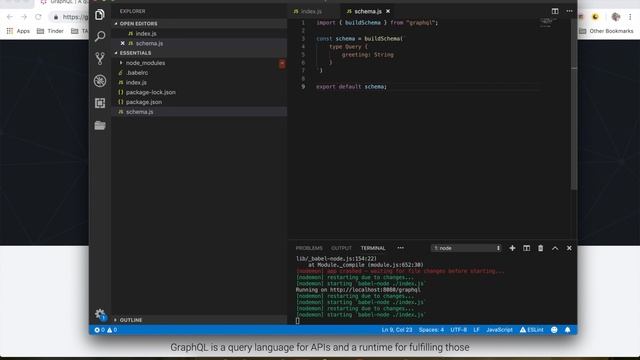Open the panel overflow ellipsis menu
Image resolution: width=640 pixels, height=360 pixels.
pyautogui.click(x=400, y=248)
